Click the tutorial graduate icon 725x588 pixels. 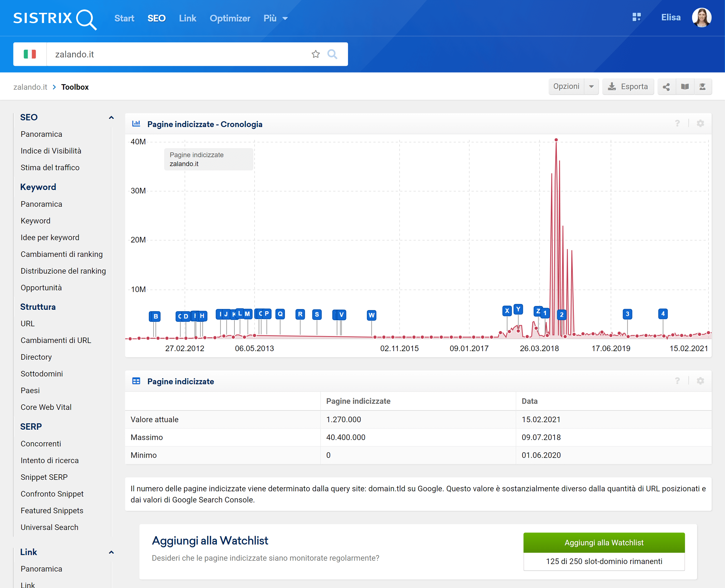click(x=702, y=87)
